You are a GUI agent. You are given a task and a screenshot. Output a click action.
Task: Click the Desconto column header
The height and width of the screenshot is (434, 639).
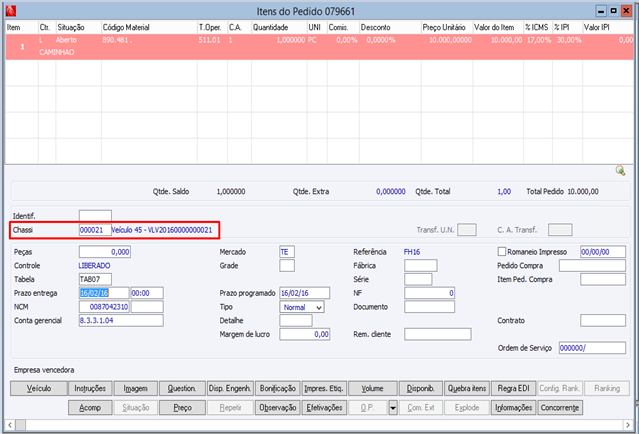390,27
